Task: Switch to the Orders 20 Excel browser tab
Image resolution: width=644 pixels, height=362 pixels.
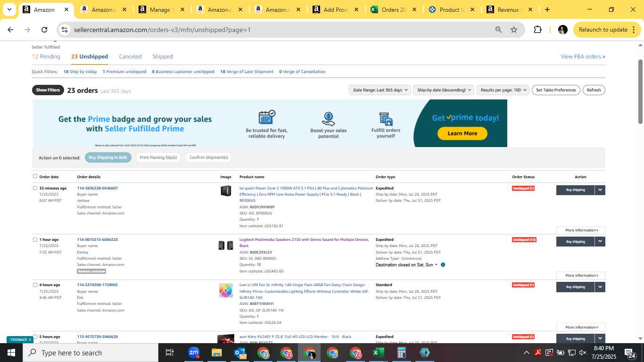Action: click(x=394, y=9)
